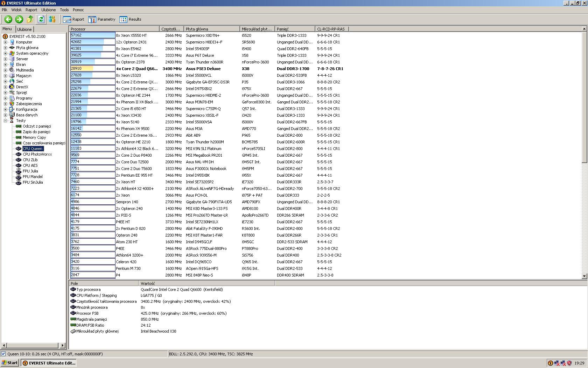The image size is (588, 368).
Task: Click the Windows Start button
Action: (x=10, y=363)
